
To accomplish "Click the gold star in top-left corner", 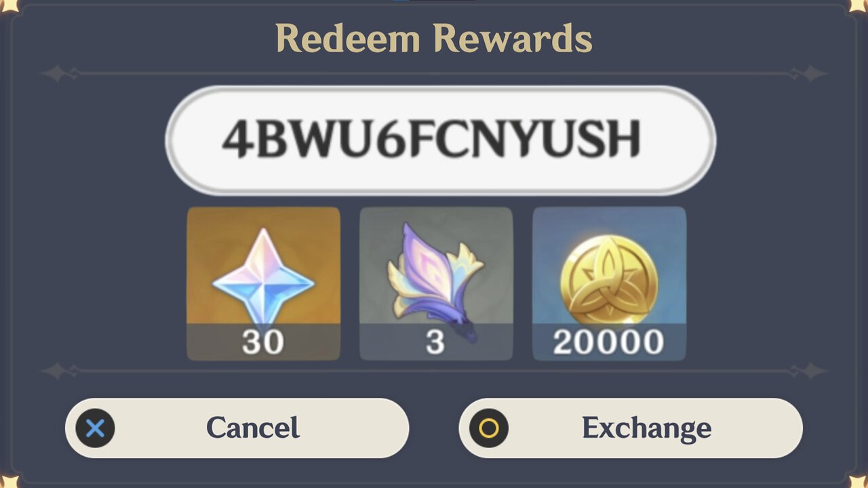I will 8,5.
